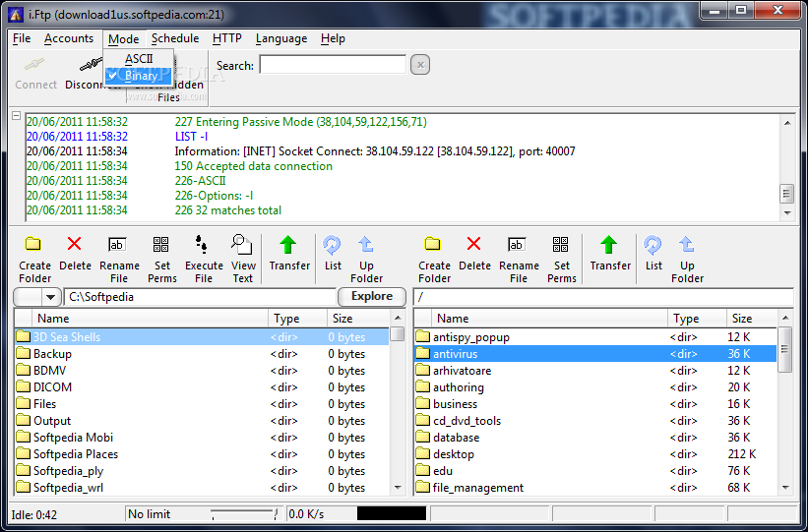Click the Search input field
The height and width of the screenshot is (532, 808).
[x=333, y=65]
